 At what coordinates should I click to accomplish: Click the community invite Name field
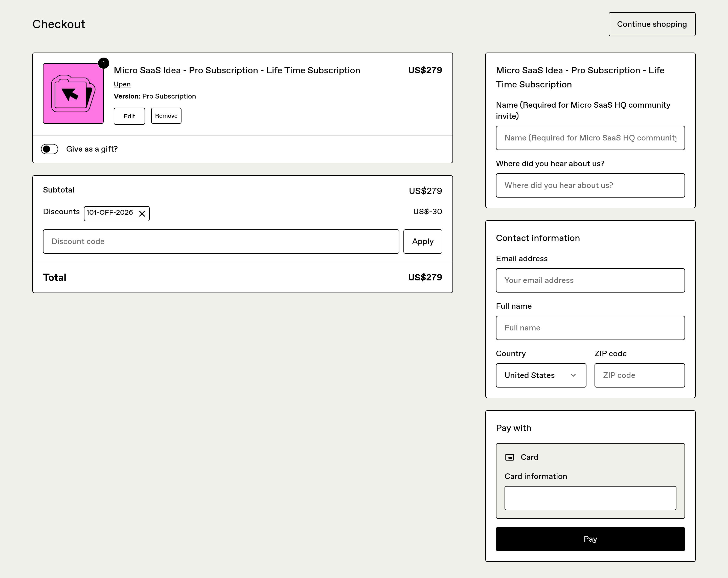click(590, 138)
